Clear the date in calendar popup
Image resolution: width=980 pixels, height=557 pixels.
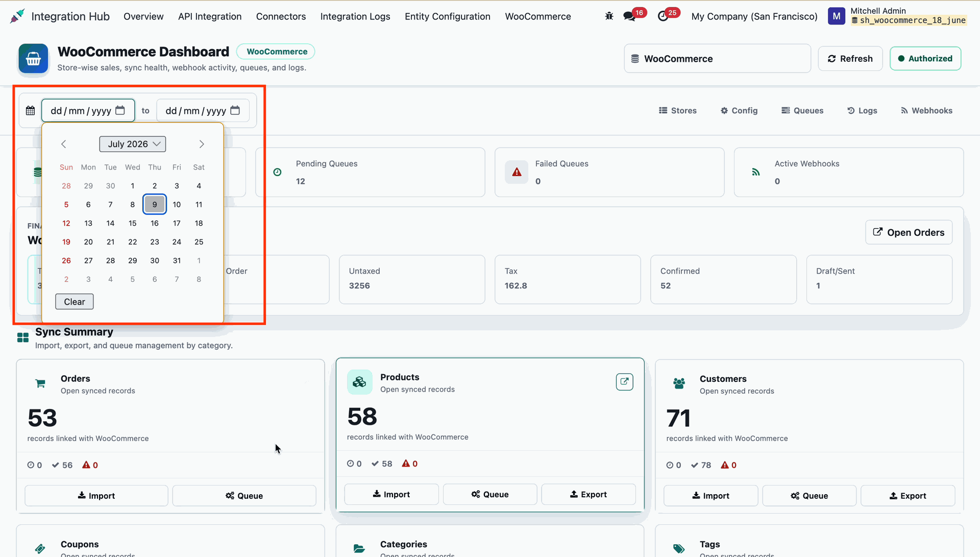tap(75, 302)
